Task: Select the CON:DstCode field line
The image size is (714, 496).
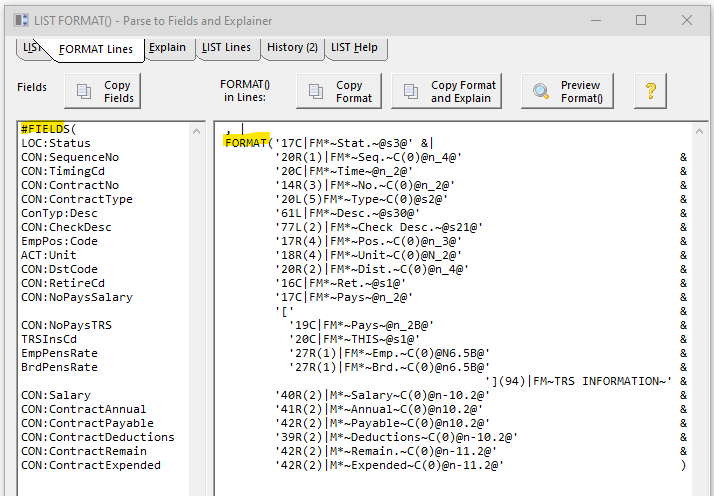Action: (59, 269)
